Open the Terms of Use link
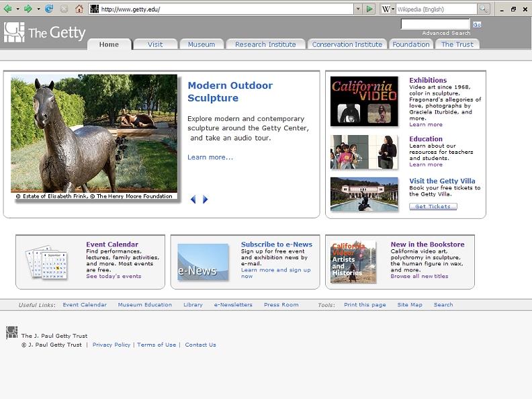Screen dimensions: 532x399 (157, 345)
